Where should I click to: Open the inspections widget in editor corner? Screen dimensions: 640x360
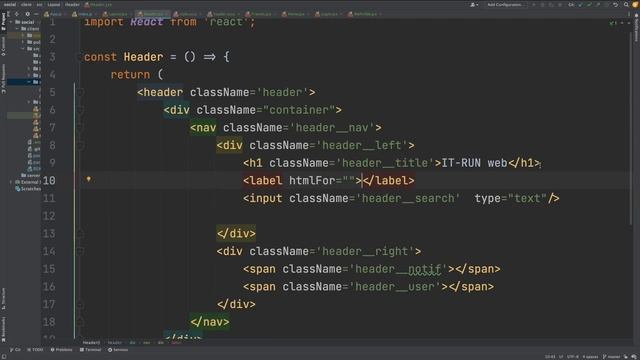(x=613, y=23)
